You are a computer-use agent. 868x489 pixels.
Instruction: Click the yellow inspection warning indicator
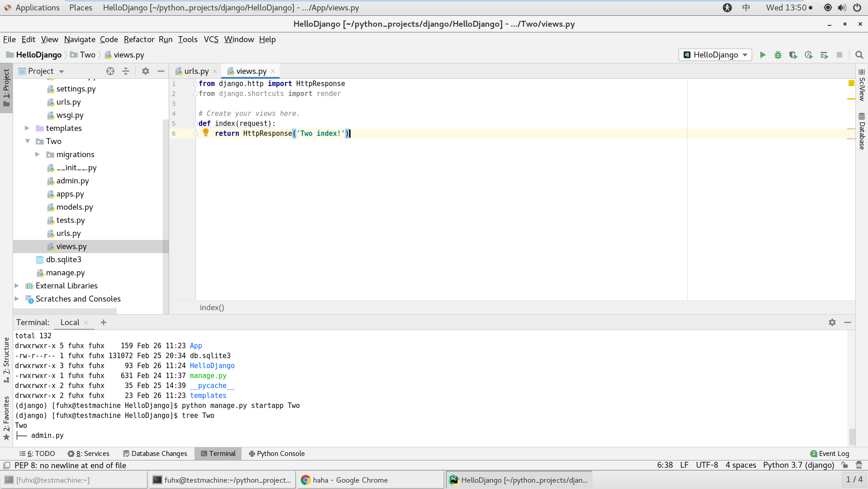(x=851, y=83)
